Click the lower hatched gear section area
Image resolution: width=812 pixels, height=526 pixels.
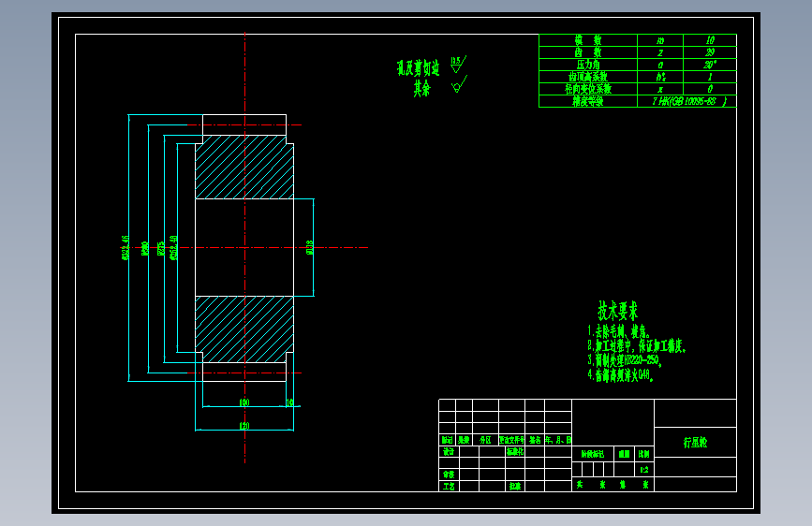[x=244, y=329]
